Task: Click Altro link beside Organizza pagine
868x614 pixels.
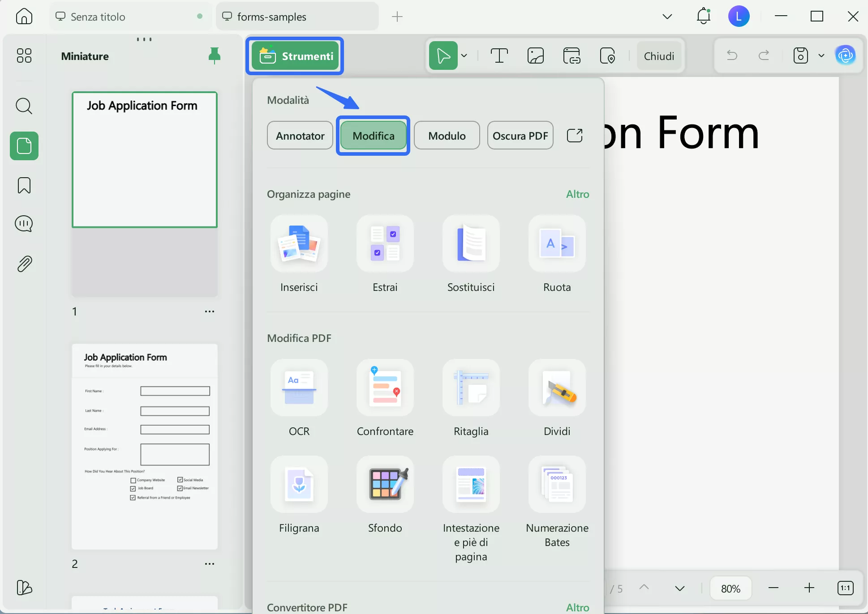Action: point(577,194)
